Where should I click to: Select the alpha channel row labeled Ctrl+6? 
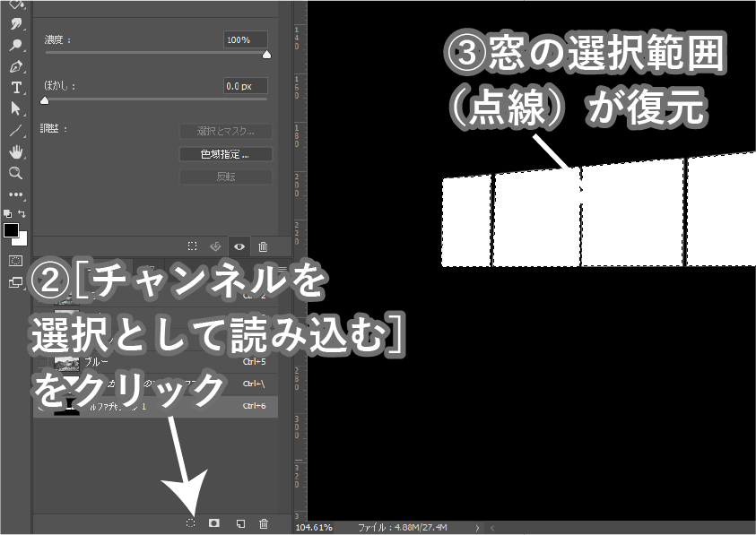156,406
